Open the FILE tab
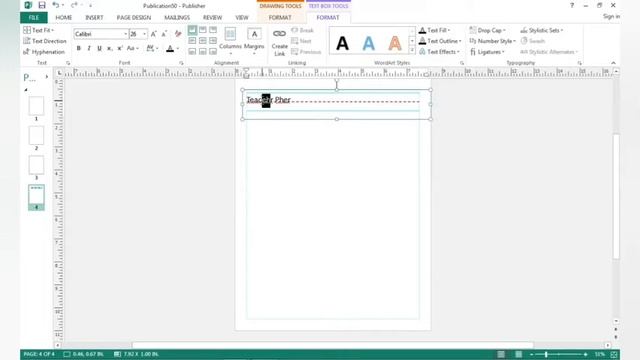Viewport: 640px width, 360px height. point(33,18)
